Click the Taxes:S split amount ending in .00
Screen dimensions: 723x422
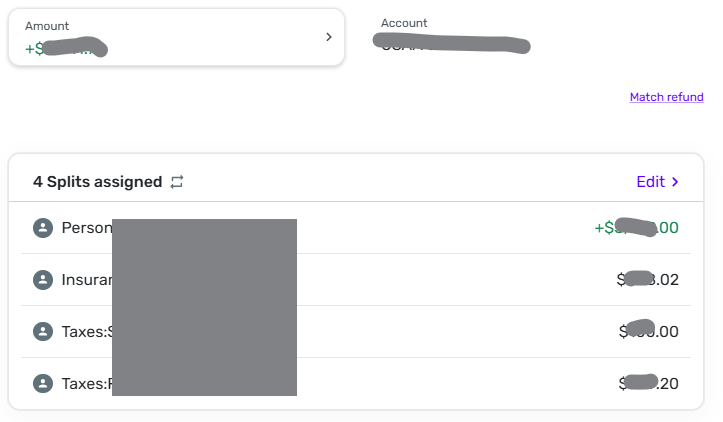pyautogui.click(x=650, y=331)
